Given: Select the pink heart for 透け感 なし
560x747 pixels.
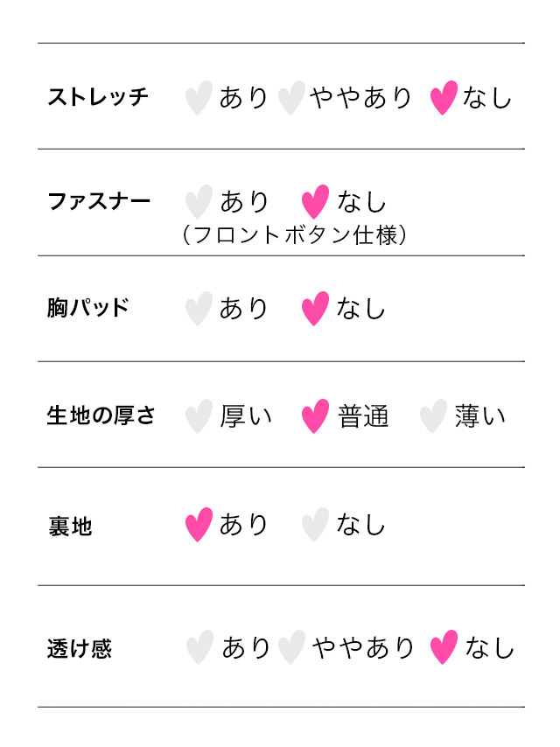Looking at the screenshot, I should pyautogui.click(x=444, y=648).
